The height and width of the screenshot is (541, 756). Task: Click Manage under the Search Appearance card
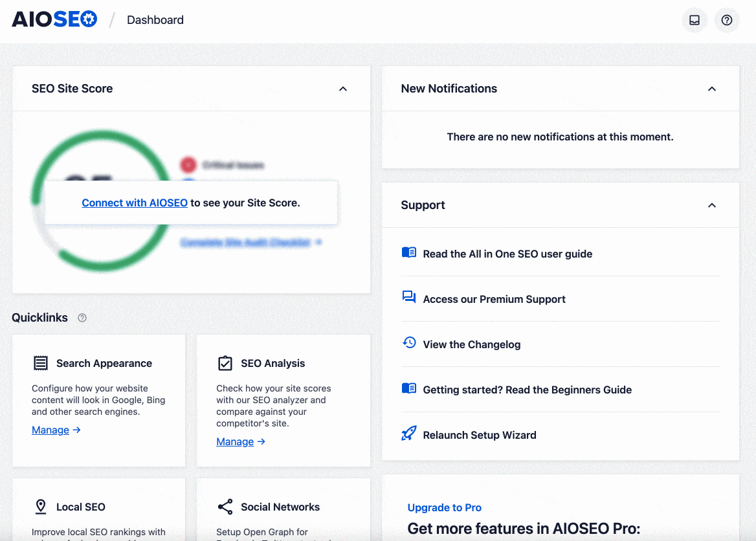[x=50, y=430]
